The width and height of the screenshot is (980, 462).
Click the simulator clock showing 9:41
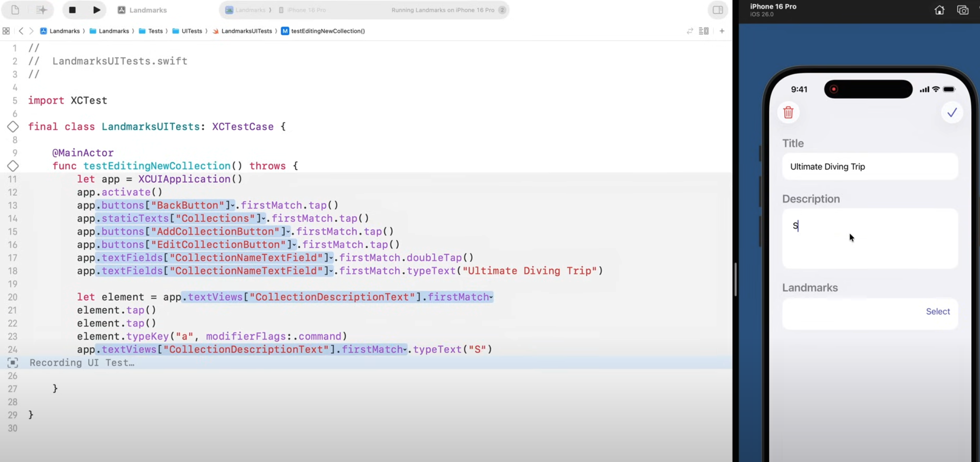tap(799, 89)
